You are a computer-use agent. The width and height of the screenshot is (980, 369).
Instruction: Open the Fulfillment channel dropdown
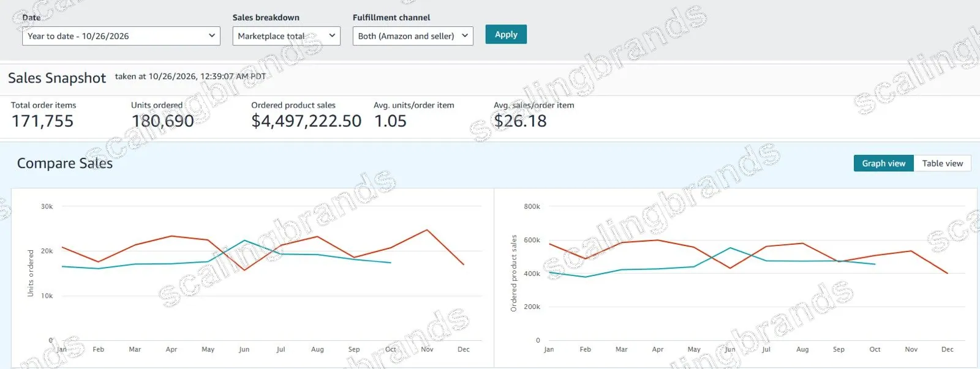[x=413, y=36]
